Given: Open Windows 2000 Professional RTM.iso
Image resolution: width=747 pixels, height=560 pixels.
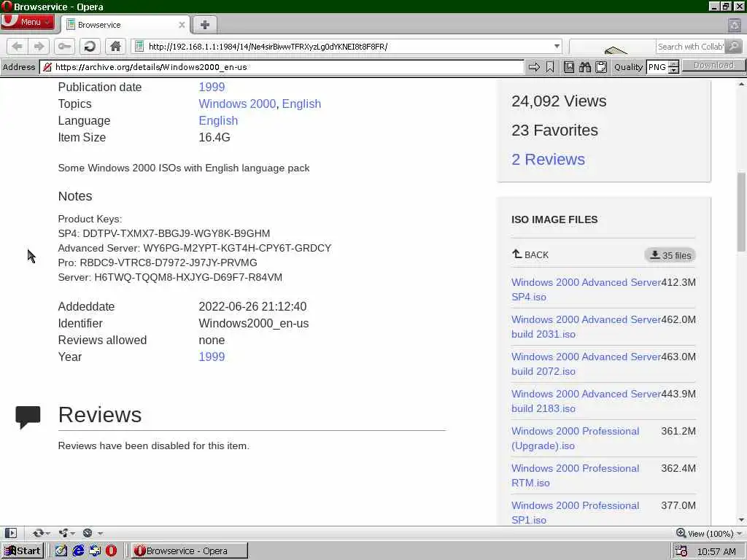Looking at the screenshot, I should (x=575, y=475).
